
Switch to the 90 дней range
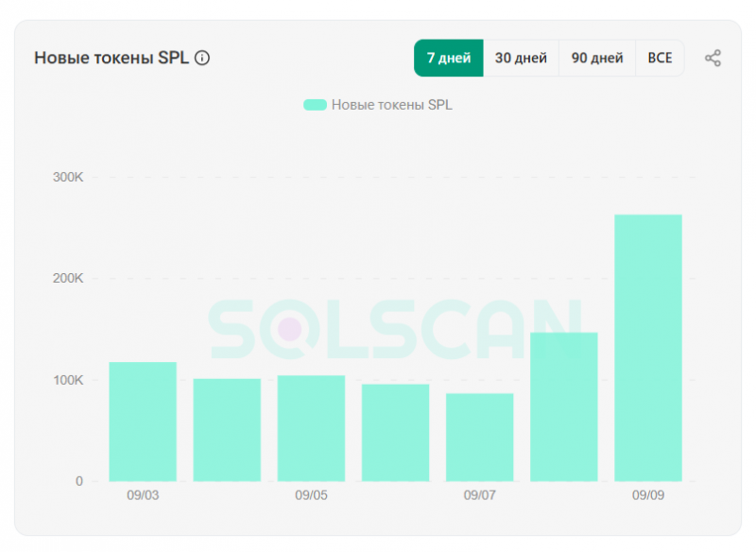pos(597,58)
